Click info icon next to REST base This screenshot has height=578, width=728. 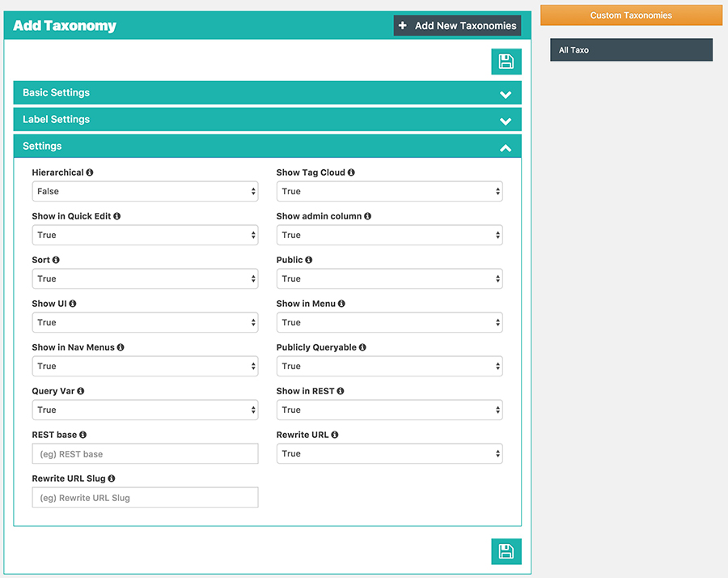coord(83,435)
